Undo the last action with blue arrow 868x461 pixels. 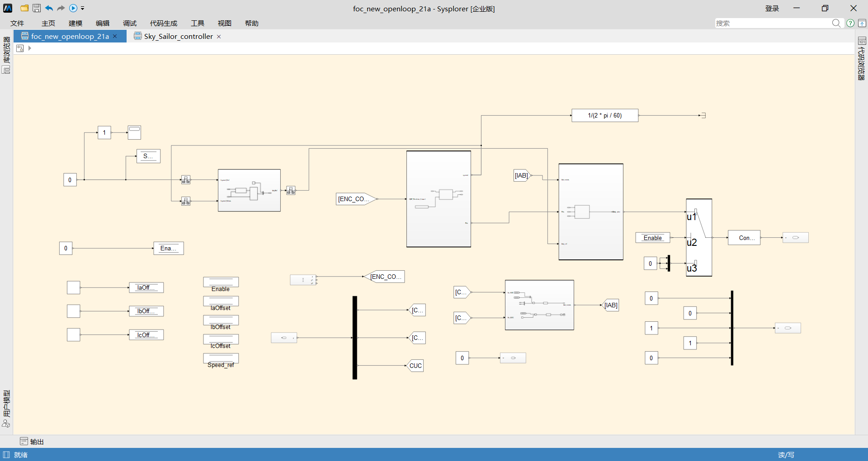(x=49, y=8)
